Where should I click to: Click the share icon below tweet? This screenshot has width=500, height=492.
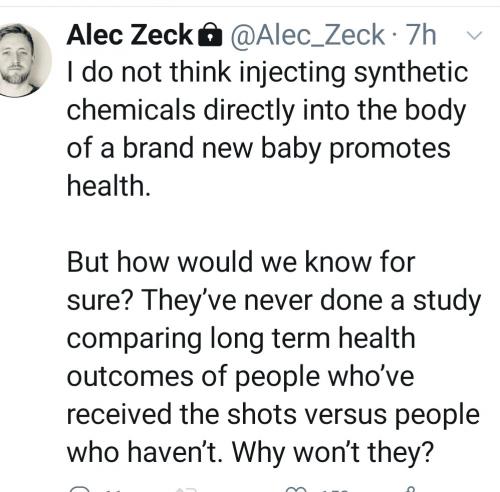(x=412, y=489)
